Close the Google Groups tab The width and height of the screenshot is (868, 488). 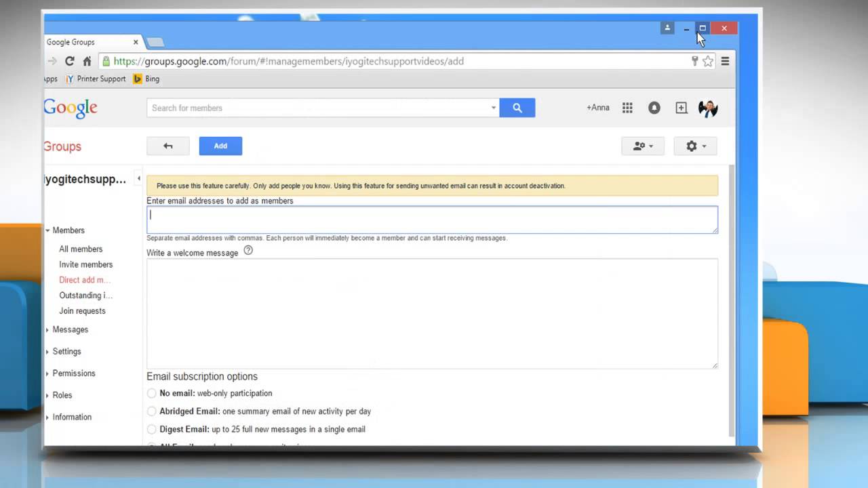136,42
